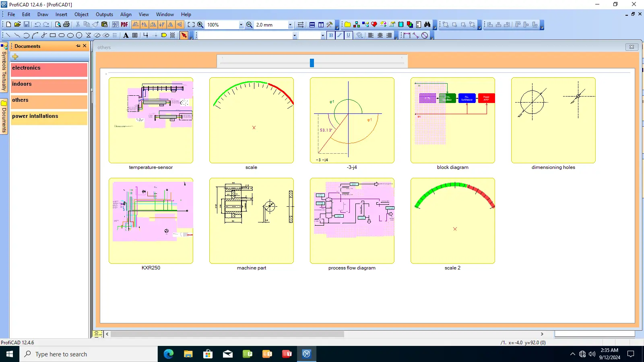Open search with the binoculars icon
The height and width of the screenshot is (362, 644).
point(427,25)
